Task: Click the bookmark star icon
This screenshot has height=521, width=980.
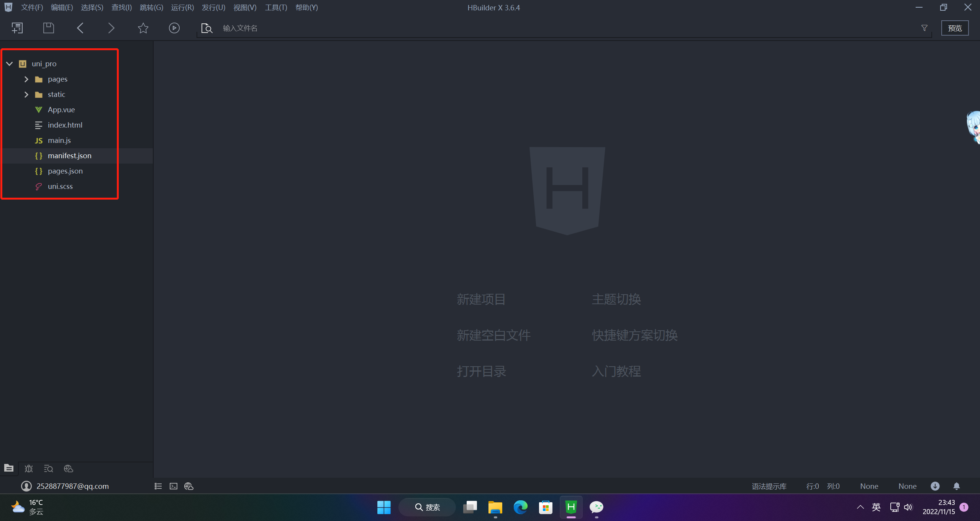Action: [143, 28]
